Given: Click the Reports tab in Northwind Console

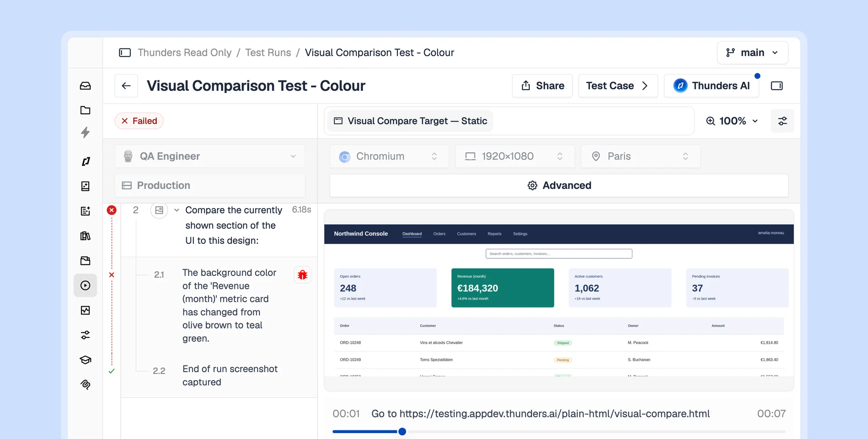Looking at the screenshot, I should 495,234.
